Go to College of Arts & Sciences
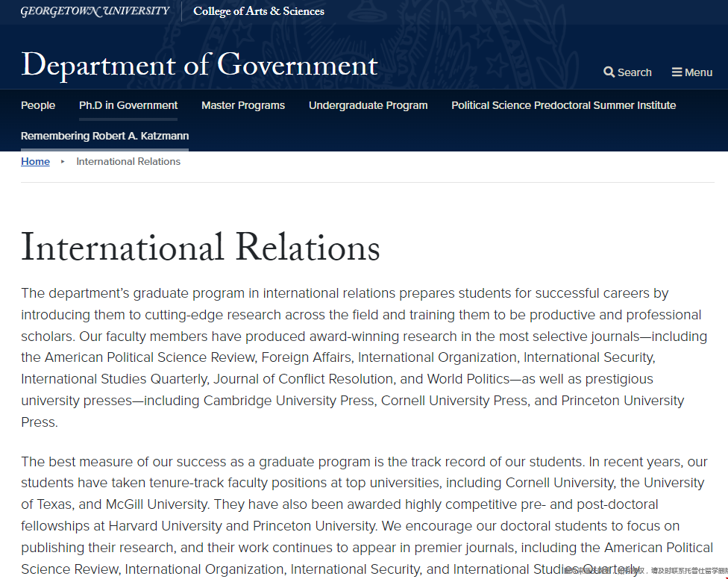 pos(259,11)
